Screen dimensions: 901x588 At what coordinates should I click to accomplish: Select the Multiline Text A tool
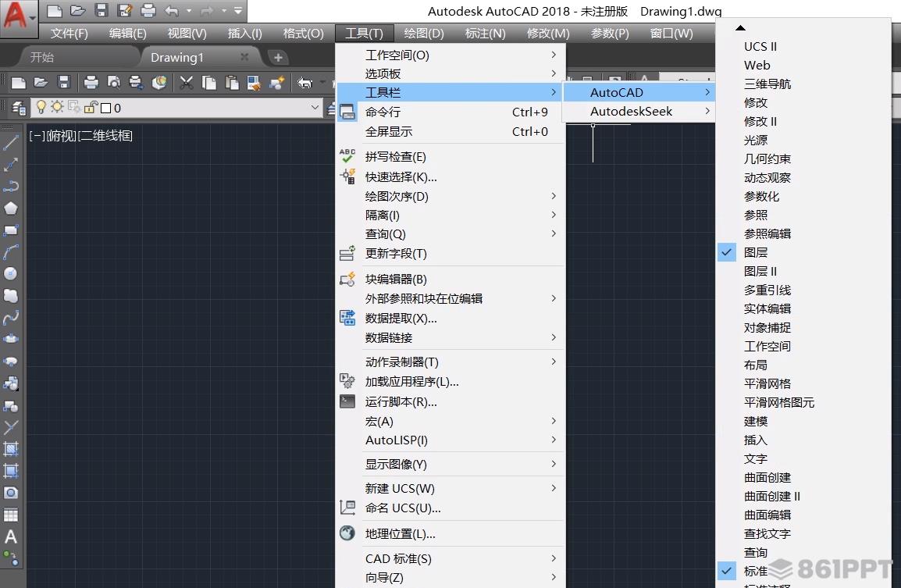11,536
